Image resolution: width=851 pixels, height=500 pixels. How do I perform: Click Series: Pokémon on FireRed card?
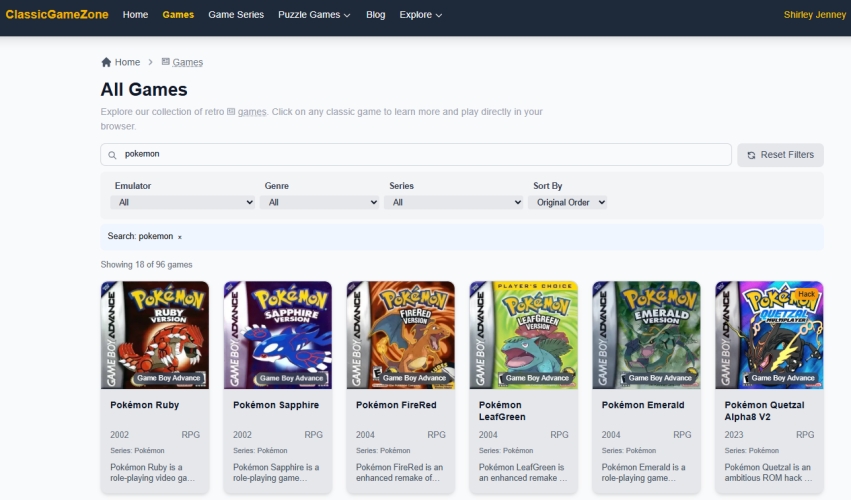click(383, 451)
